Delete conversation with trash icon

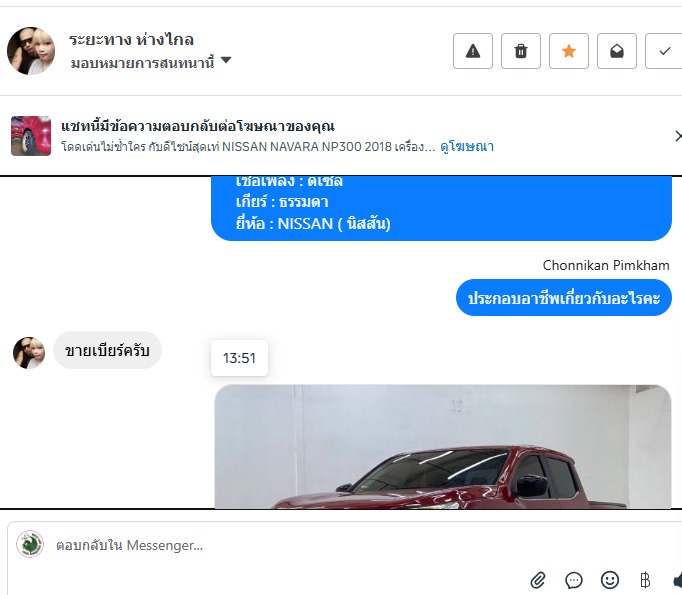coord(521,51)
